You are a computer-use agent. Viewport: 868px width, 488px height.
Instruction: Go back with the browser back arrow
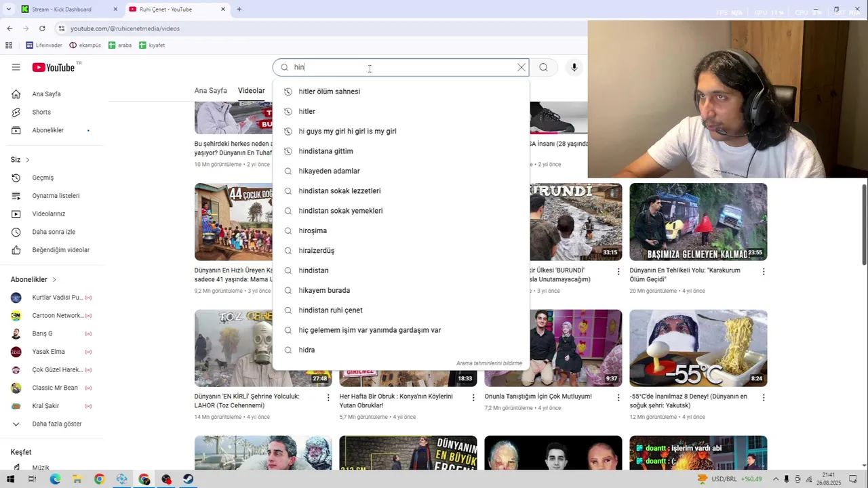coord(9,28)
